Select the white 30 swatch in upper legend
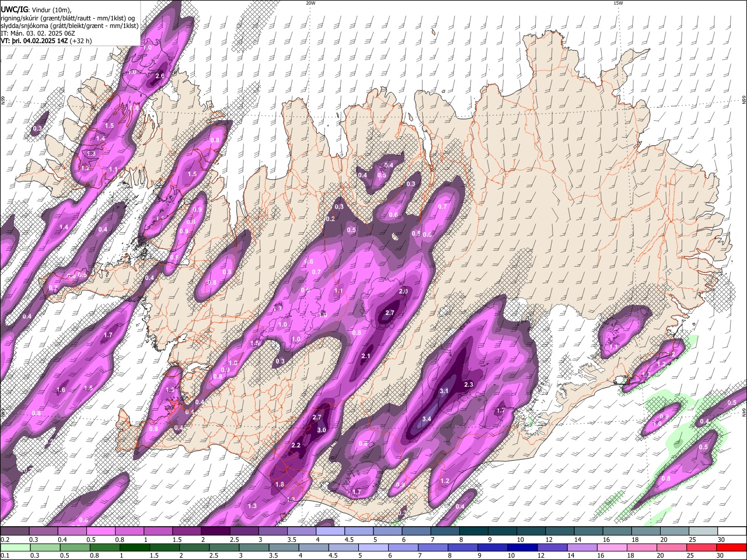This screenshot has width=747, height=560. (x=732, y=531)
